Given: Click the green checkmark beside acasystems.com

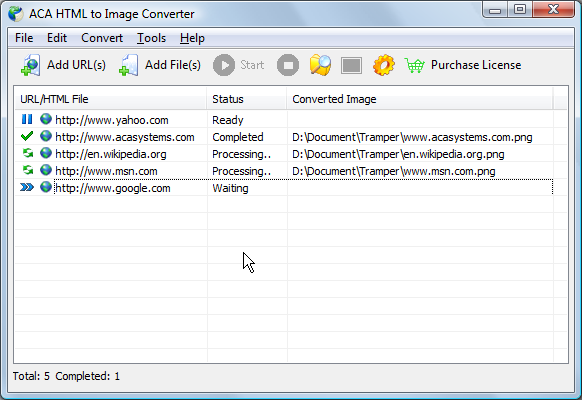Looking at the screenshot, I should (x=27, y=137).
